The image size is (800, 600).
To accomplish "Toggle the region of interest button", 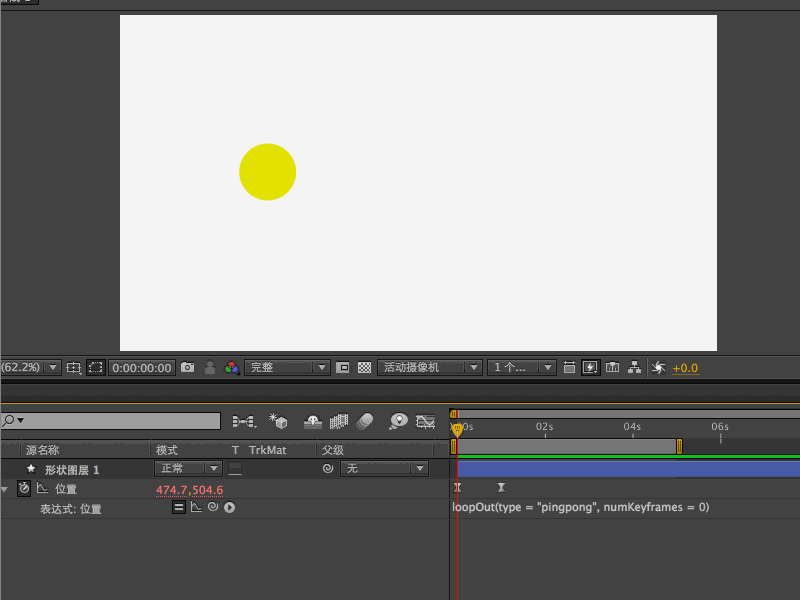I will 342,367.
